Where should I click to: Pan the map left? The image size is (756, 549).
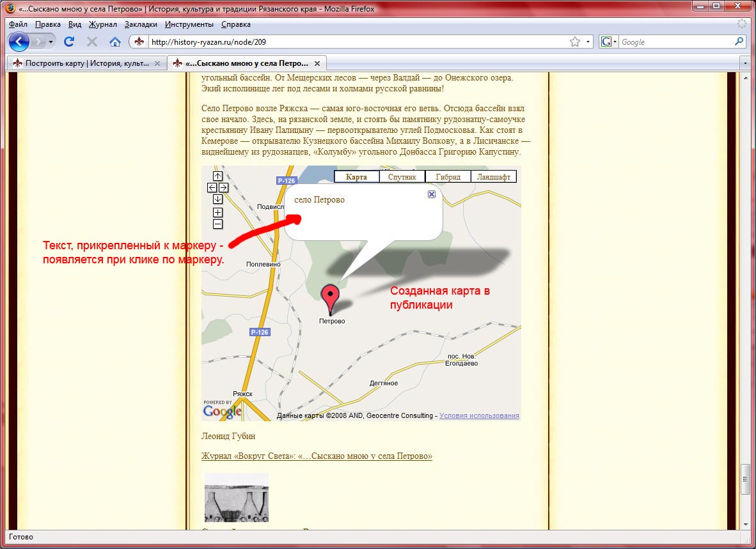click(212, 188)
